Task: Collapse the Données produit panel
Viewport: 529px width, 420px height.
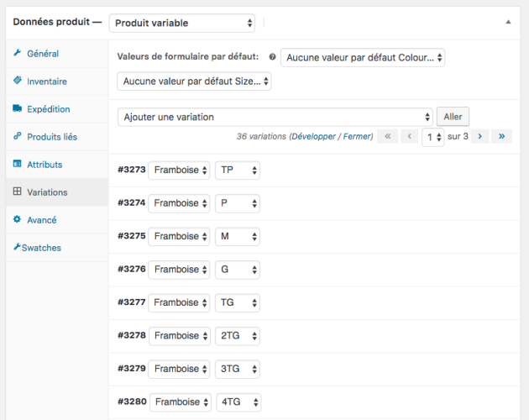Action: pyautogui.click(x=507, y=23)
